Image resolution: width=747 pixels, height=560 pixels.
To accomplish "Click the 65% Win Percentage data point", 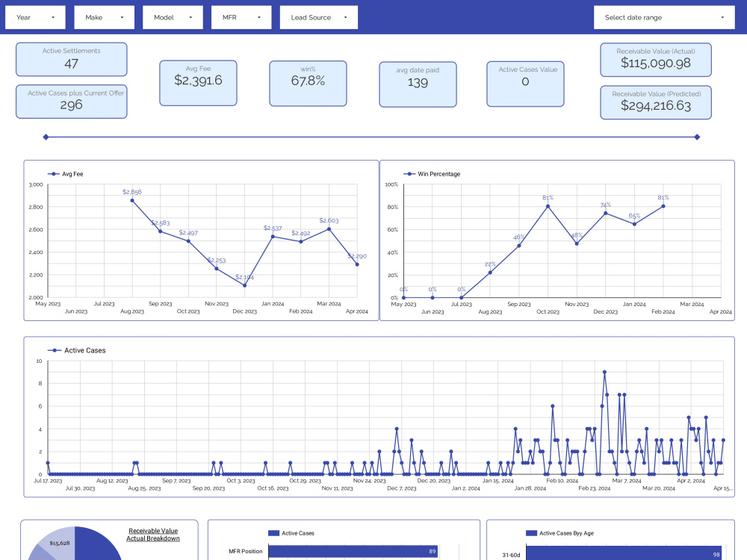I will 634,224.
